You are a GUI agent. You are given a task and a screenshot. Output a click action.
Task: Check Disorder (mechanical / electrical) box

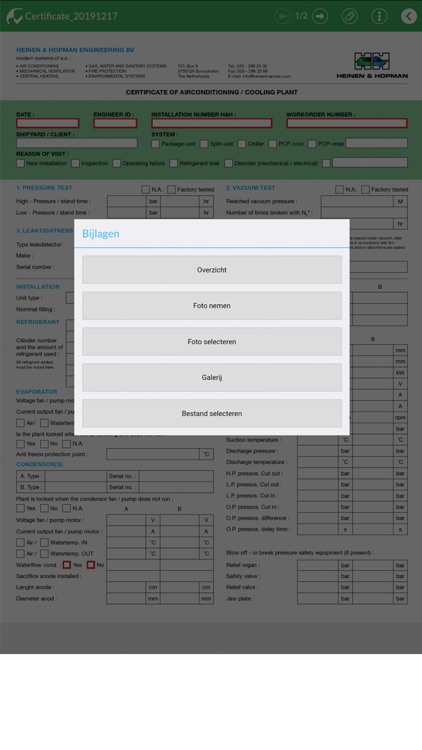tap(229, 163)
